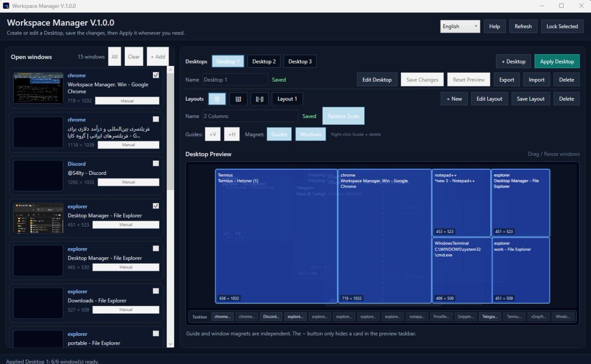Toggle the Relative Scale option
The image size is (591, 364).
(x=343, y=116)
